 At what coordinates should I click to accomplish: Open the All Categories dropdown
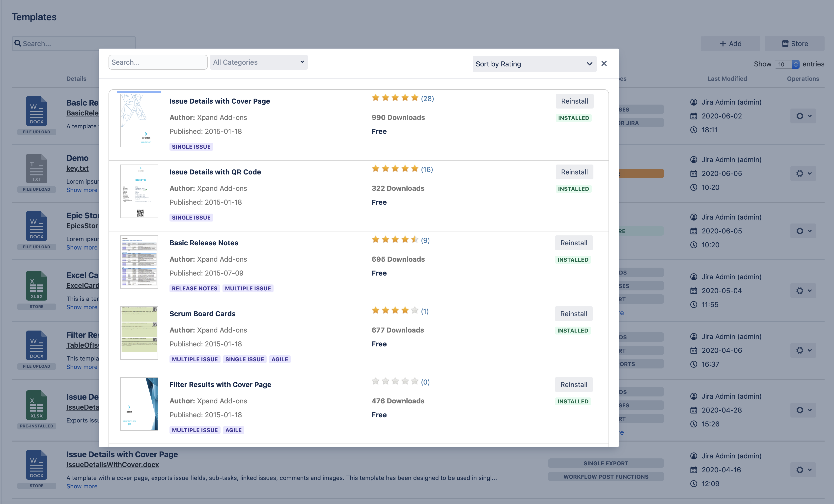259,62
